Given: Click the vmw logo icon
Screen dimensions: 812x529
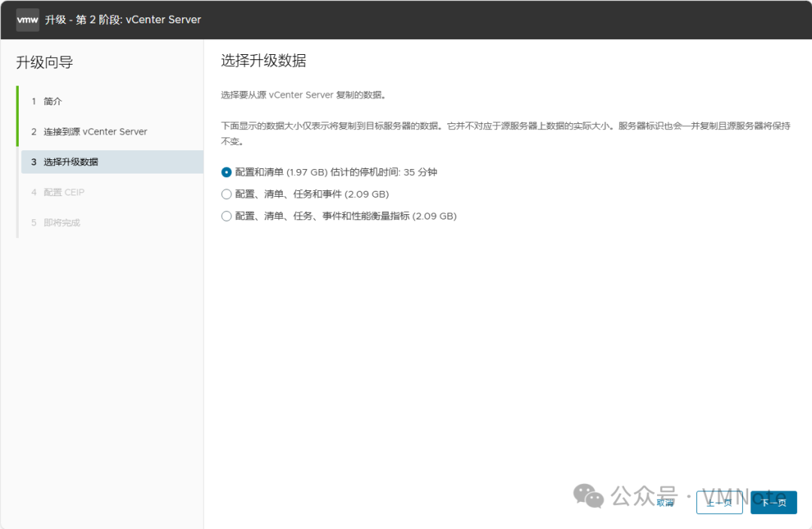Looking at the screenshot, I should click(x=28, y=20).
